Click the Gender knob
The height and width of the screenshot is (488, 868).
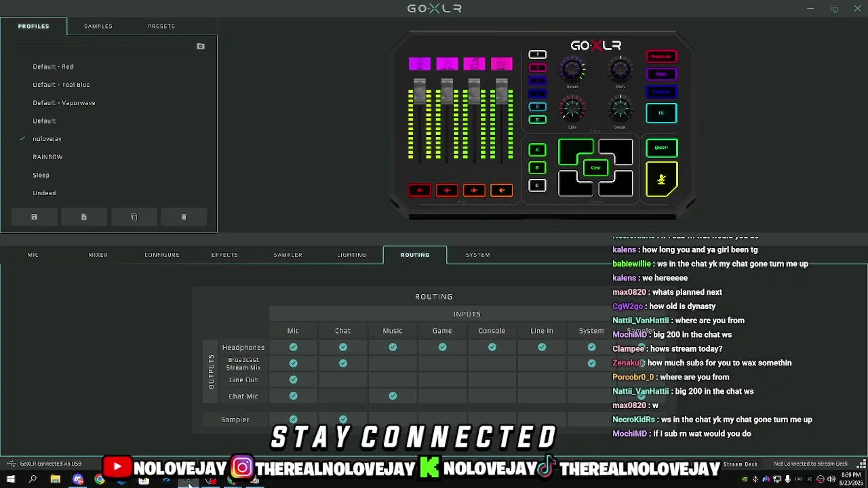(x=620, y=109)
